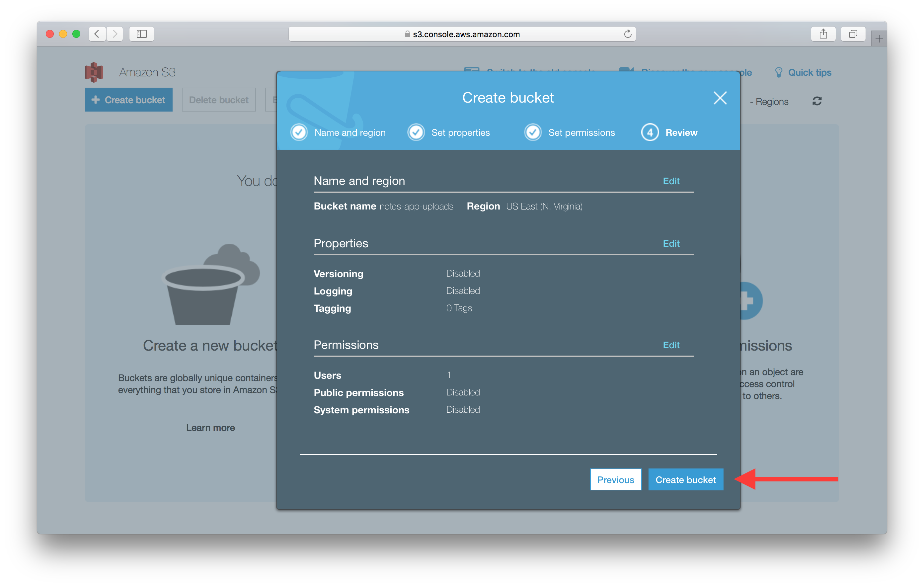This screenshot has width=924, height=587.
Task: Close the Create bucket dialog
Action: (x=720, y=98)
